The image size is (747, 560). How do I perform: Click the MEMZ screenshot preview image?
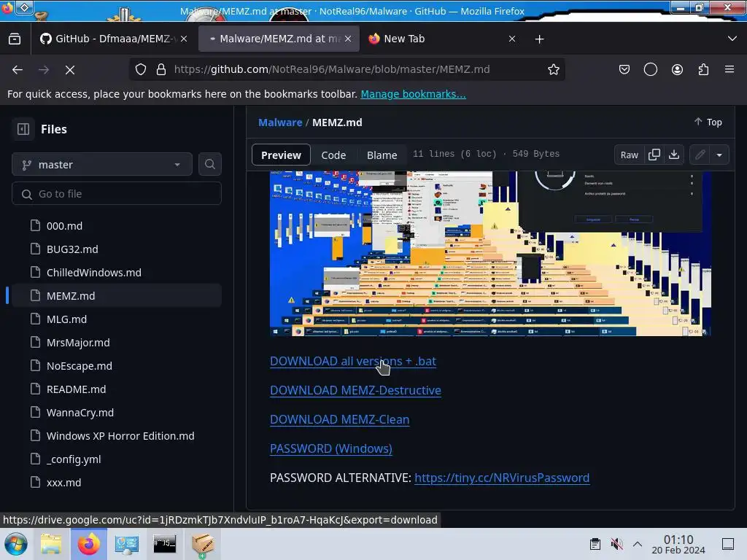click(x=490, y=253)
